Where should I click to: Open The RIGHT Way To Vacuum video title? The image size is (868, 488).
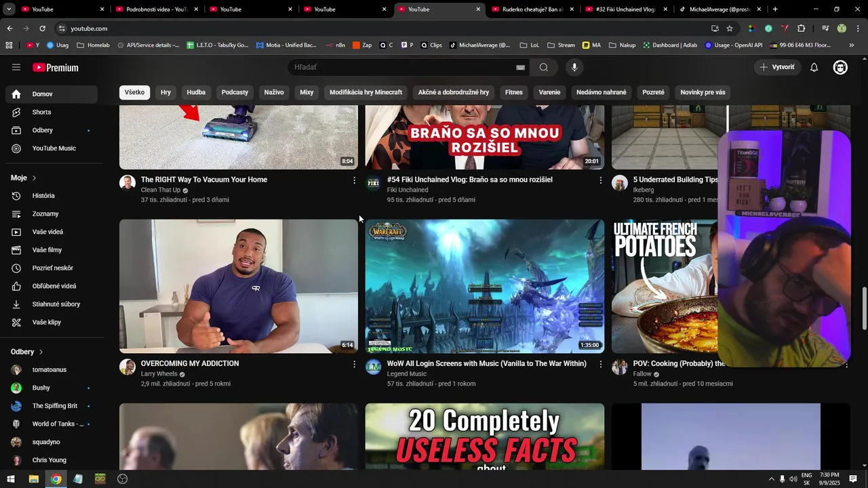coord(204,180)
